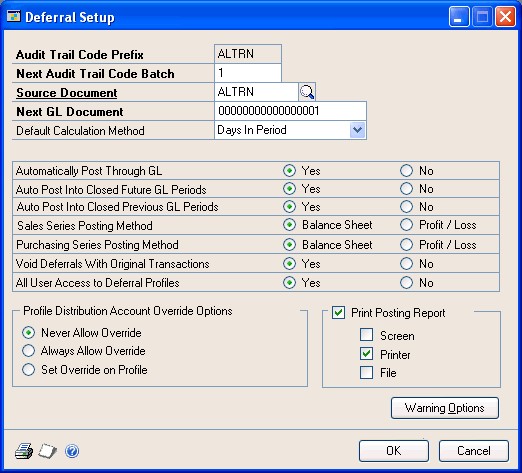Click the Cancel button

pos(474,451)
